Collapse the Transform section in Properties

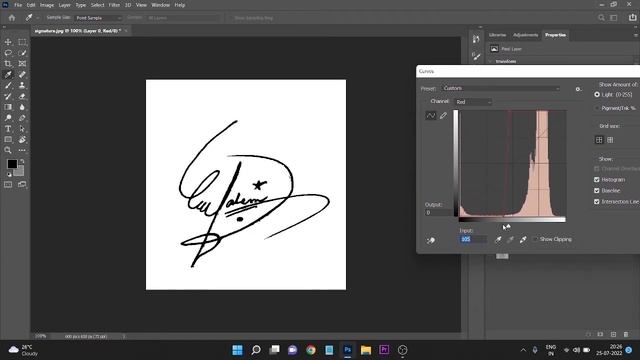[x=491, y=61]
